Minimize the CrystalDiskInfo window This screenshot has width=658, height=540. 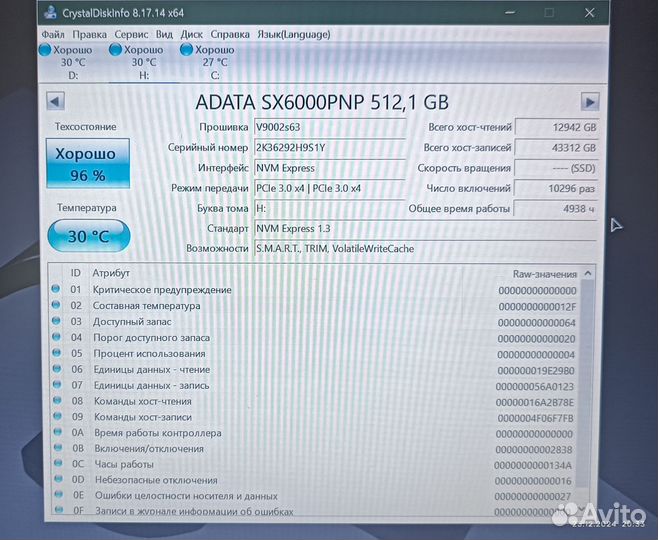point(510,13)
